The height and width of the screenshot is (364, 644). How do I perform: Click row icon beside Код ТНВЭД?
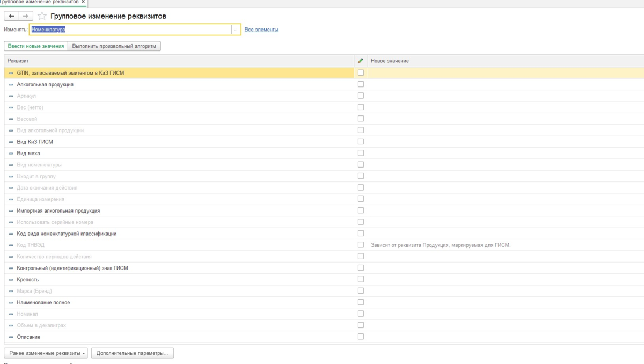(11, 245)
